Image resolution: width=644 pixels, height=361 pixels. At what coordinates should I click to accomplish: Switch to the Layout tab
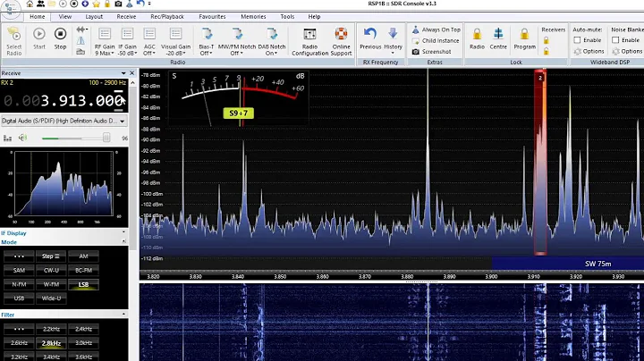tap(94, 17)
